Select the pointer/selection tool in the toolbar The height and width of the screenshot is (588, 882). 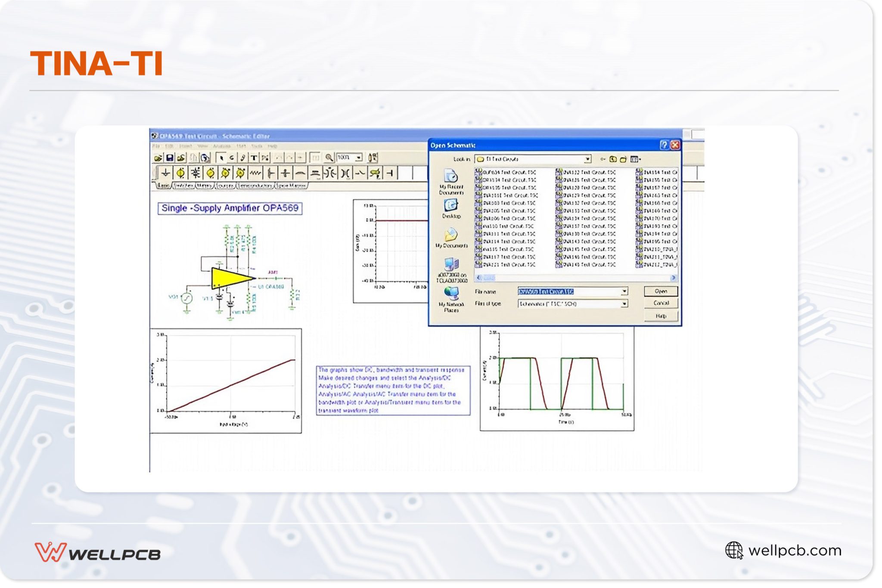click(222, 158)
